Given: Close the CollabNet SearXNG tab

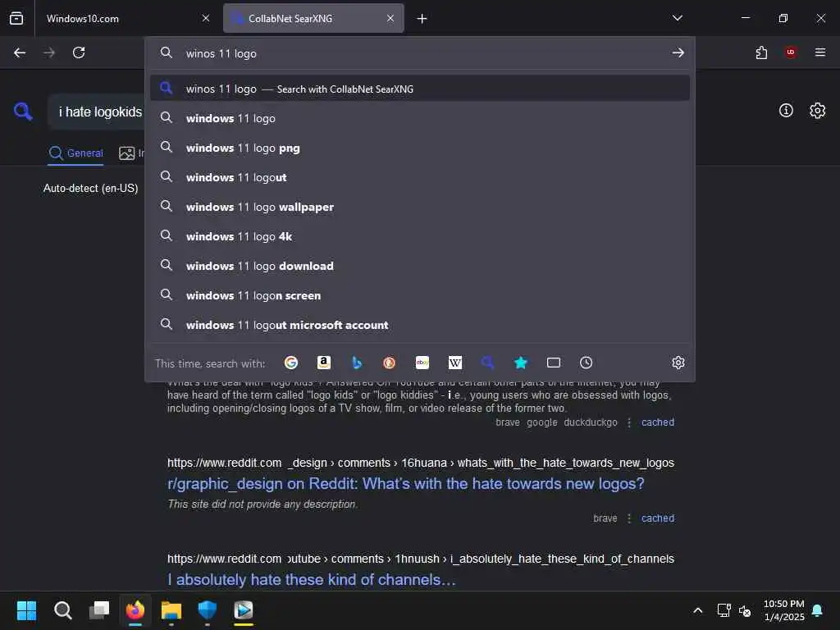Looking at the screenshot, I should pyautogui.click(x=390, y=18).
